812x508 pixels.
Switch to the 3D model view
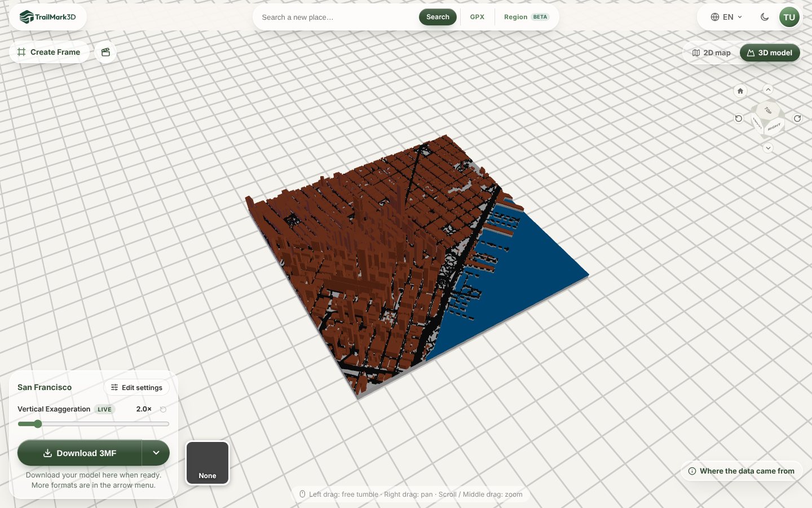click(770, 52)
